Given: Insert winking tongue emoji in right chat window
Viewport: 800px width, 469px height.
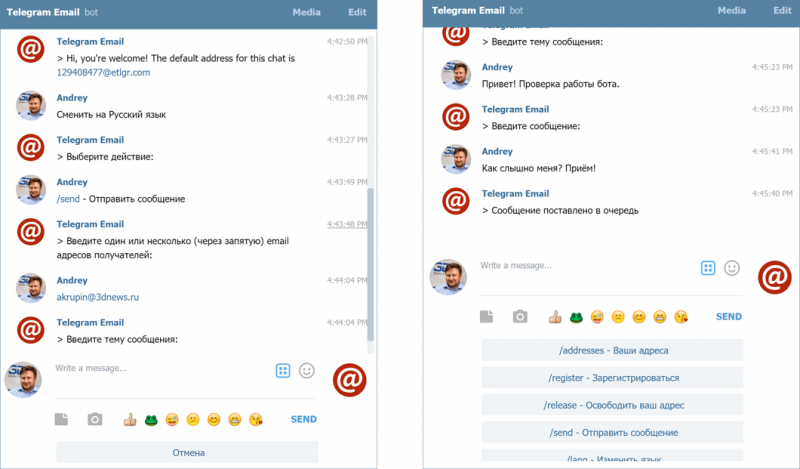Looking at the screenshot, I should point(597,317).
